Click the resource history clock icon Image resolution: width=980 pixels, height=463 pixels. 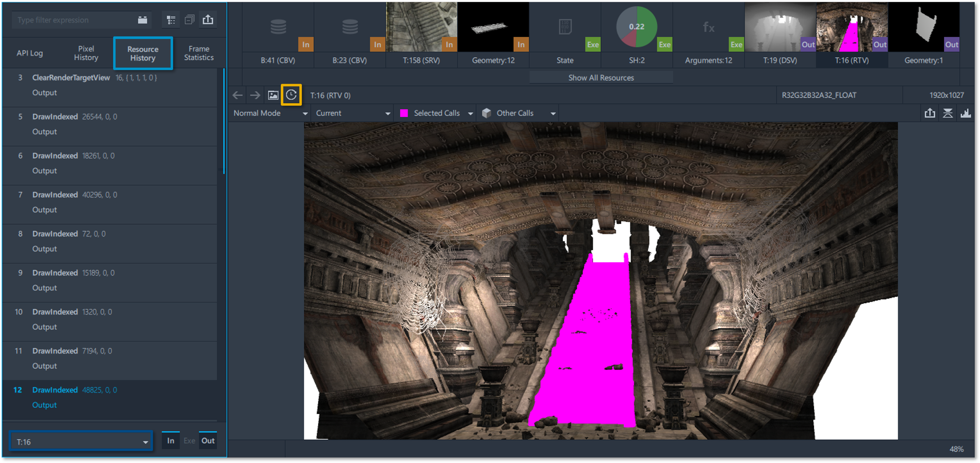pyautogui.click(x=291, y=95)
